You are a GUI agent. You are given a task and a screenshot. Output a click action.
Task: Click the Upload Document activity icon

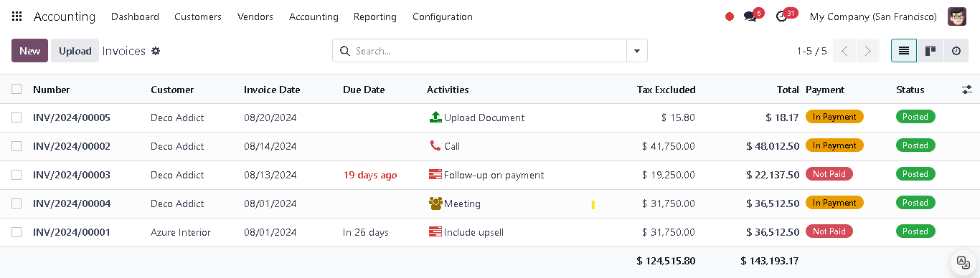tap(435, 118)
